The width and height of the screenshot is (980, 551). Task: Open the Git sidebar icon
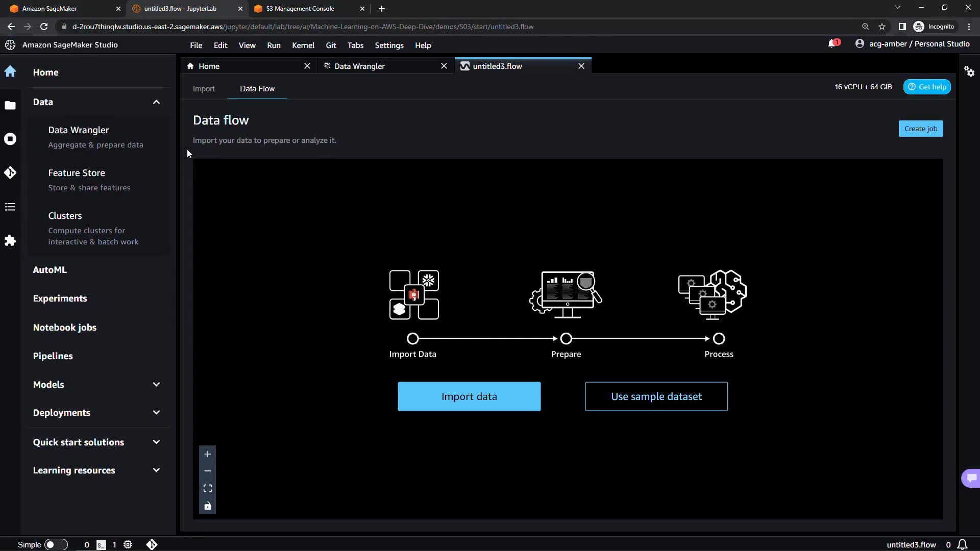pyautogui.click(x=10, y=173)
